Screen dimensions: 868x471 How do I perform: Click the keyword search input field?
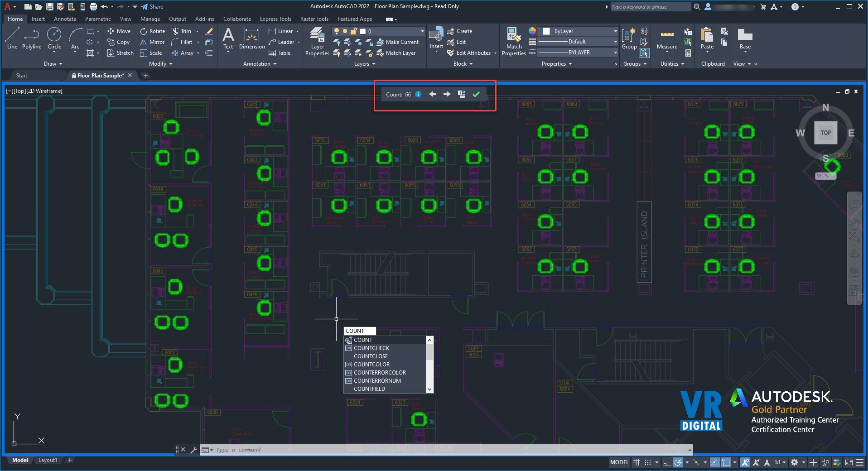pyautogui.click(x=650, y=7)
